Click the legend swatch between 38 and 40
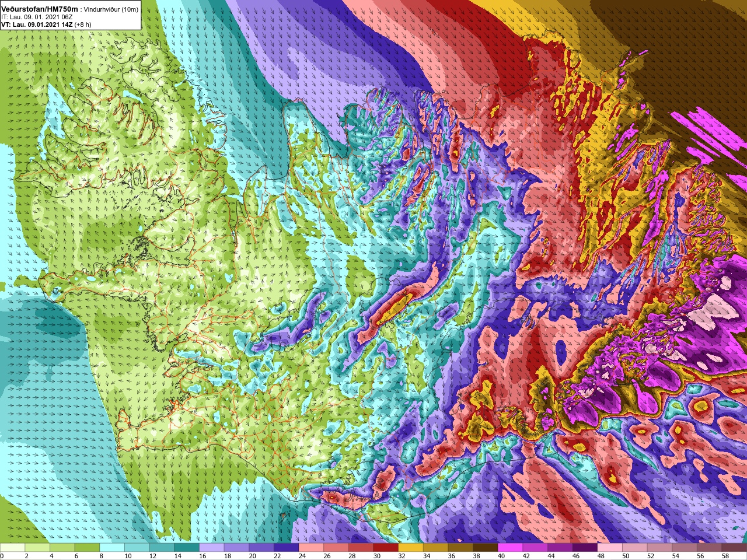This screenshot has width=747, height=560. point(486,548)
